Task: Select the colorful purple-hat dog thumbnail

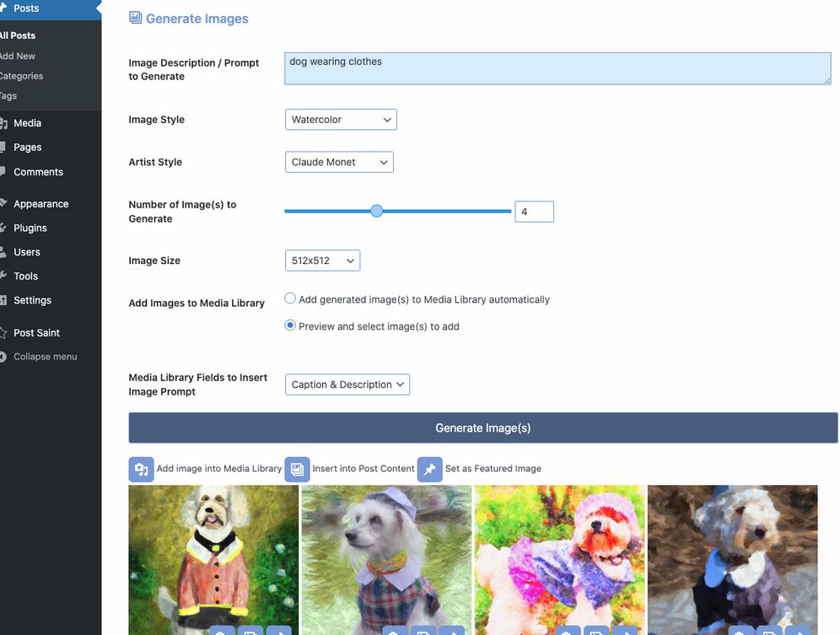Action: pos(559,560)
